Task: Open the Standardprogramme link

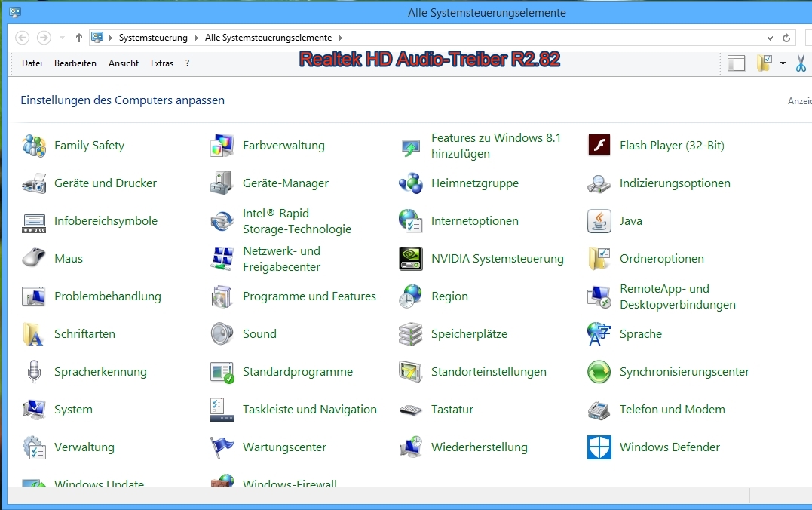Action: [298, 372]
